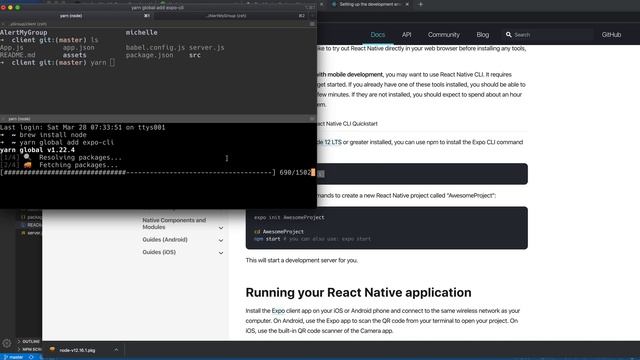Minimize the terminal with the yellow button
The image size is (640, 360).
10,7
